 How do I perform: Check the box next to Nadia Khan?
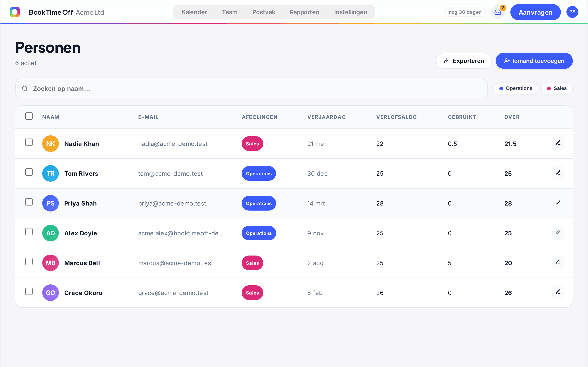[29, 142]
